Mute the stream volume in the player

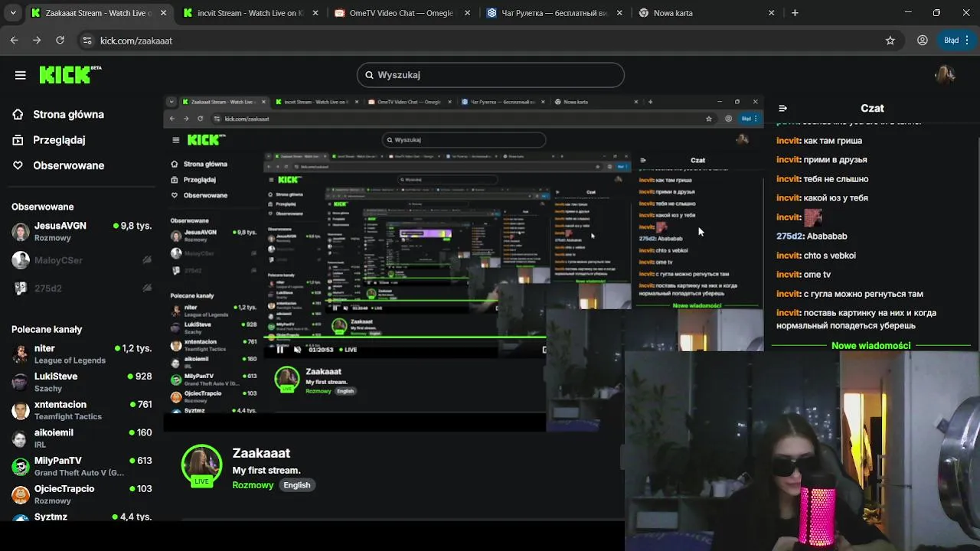tap(298, 350)
